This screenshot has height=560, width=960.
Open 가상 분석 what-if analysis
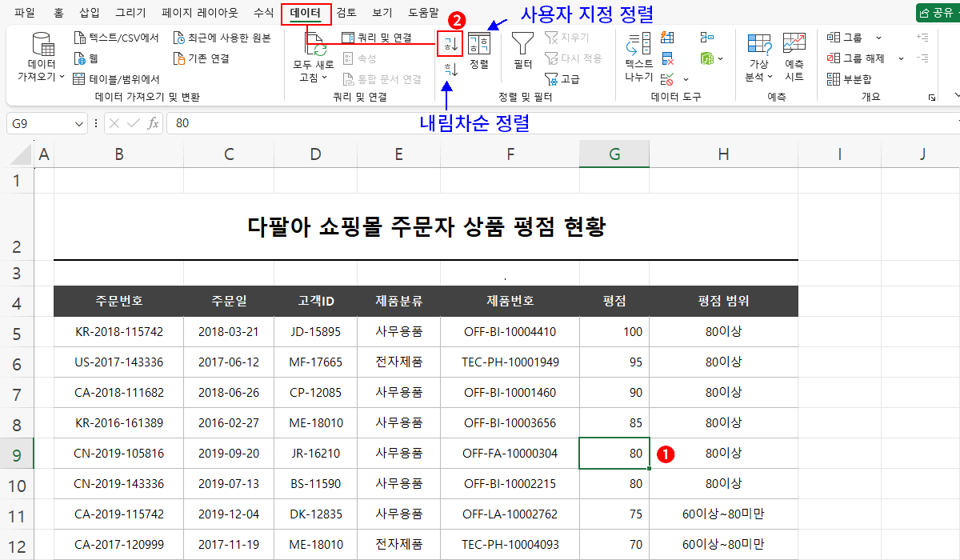(x=759, y=58)
